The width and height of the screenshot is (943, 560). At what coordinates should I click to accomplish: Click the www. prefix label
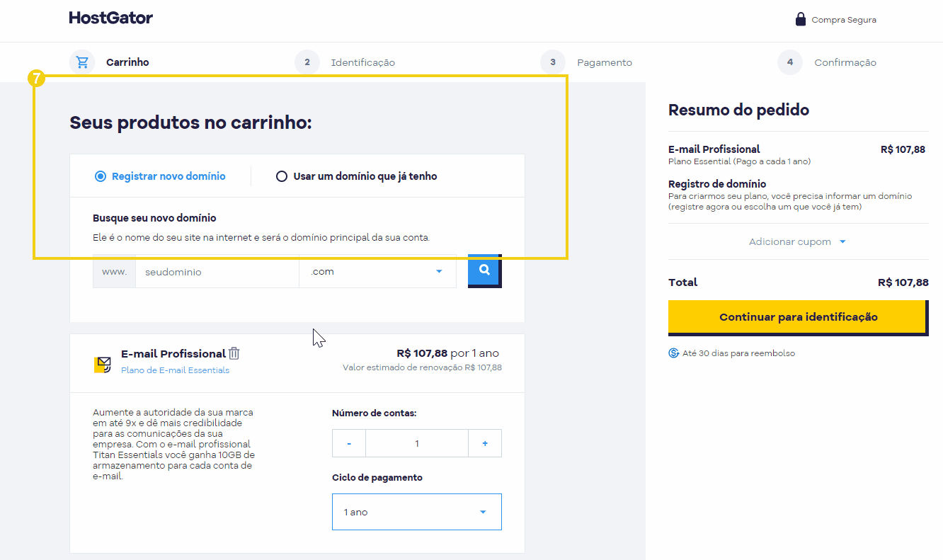pyautogui.click(x=114, y=272)
